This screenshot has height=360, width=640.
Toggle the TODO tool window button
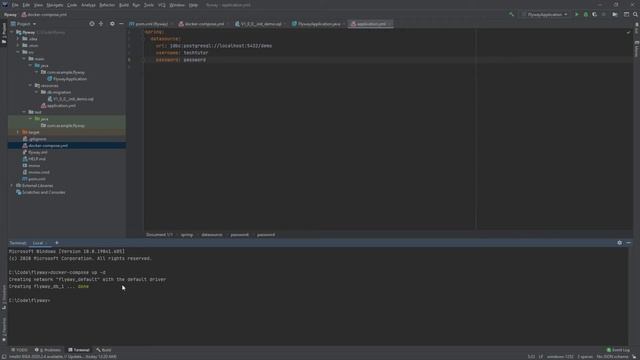[20, 350]
